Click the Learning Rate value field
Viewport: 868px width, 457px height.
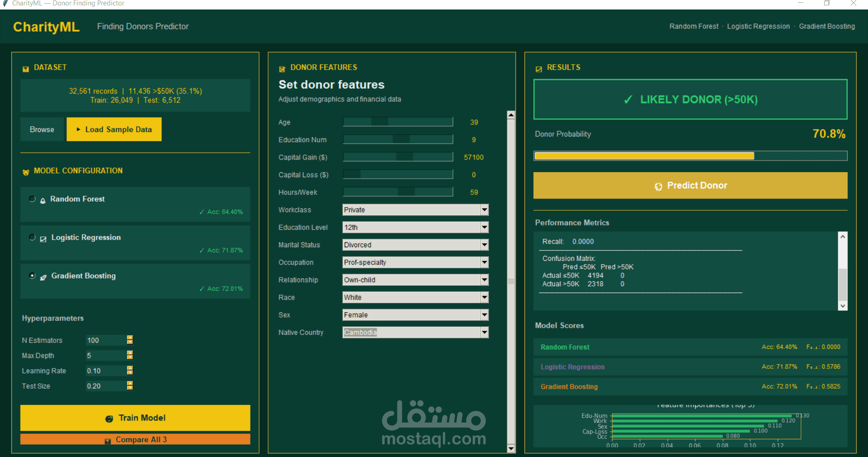point(106,371)
